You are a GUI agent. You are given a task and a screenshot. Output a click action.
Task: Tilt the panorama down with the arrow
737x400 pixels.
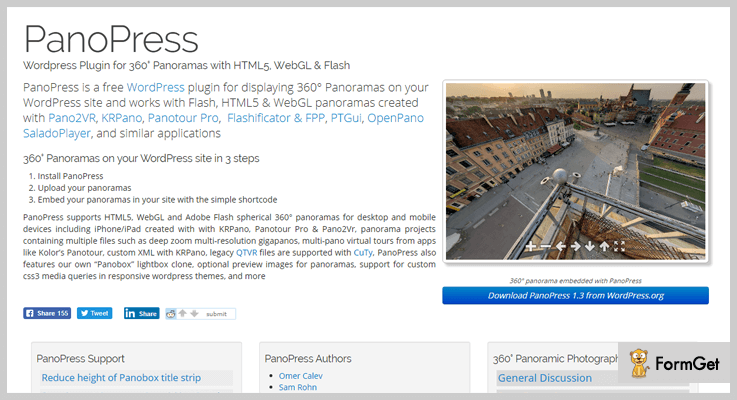[x=590, y=246]
